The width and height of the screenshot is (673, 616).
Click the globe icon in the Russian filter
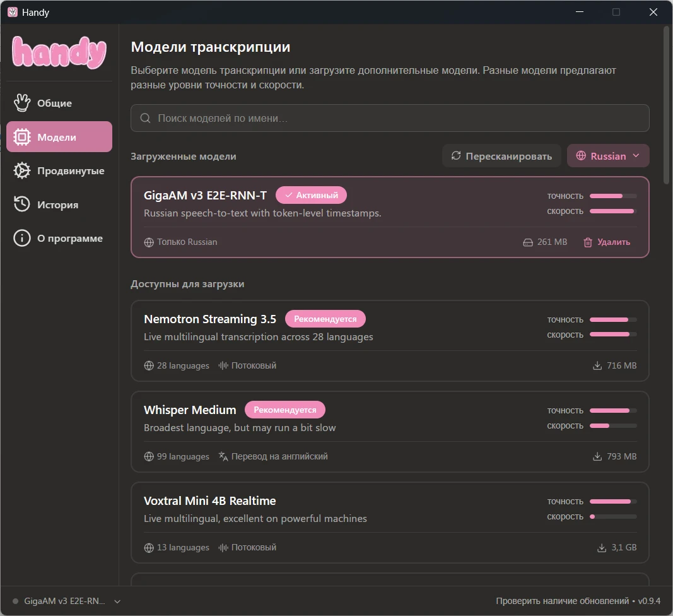(581, 155)
